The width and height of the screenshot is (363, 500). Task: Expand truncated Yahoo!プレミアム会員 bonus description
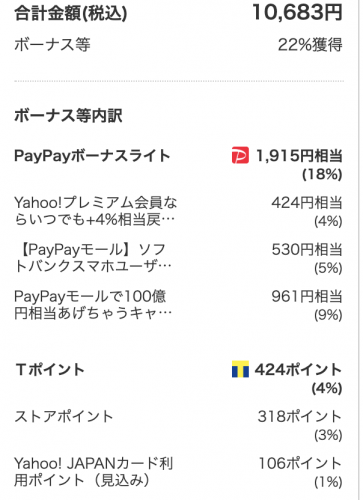point(95,211)
